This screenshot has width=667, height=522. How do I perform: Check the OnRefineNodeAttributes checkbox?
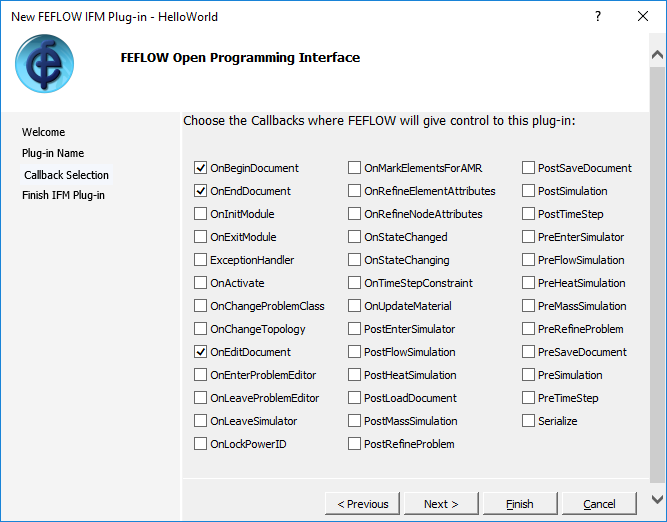pos(354,214)
